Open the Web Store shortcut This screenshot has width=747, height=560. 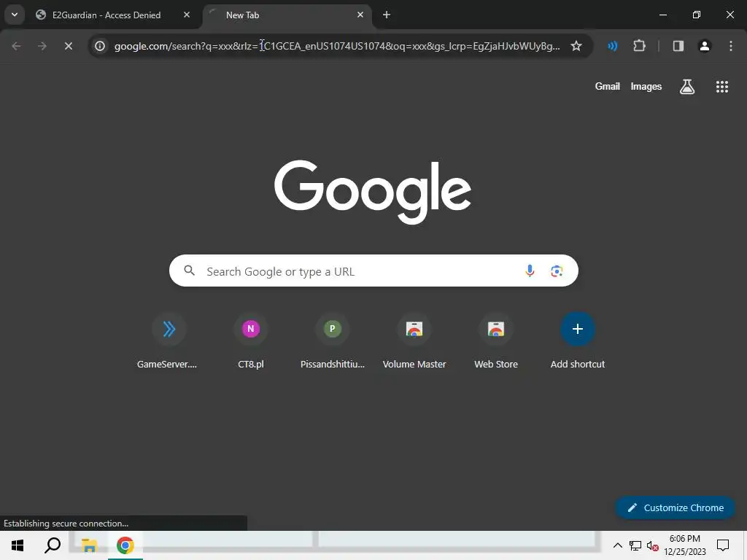pos(496,341)
